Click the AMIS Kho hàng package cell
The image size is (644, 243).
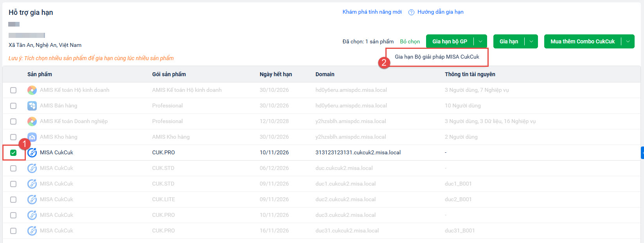pyautogui.click(x=171, y=137)
